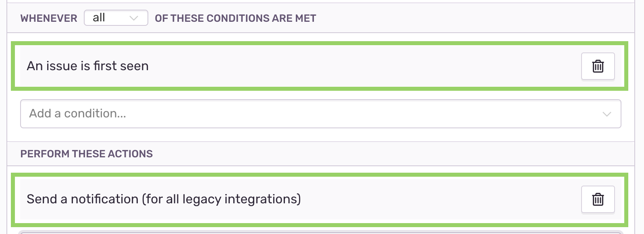Expand conditions list via the right chevron arrow
This screenshot has height=234, width=644.
coord(607,114)
